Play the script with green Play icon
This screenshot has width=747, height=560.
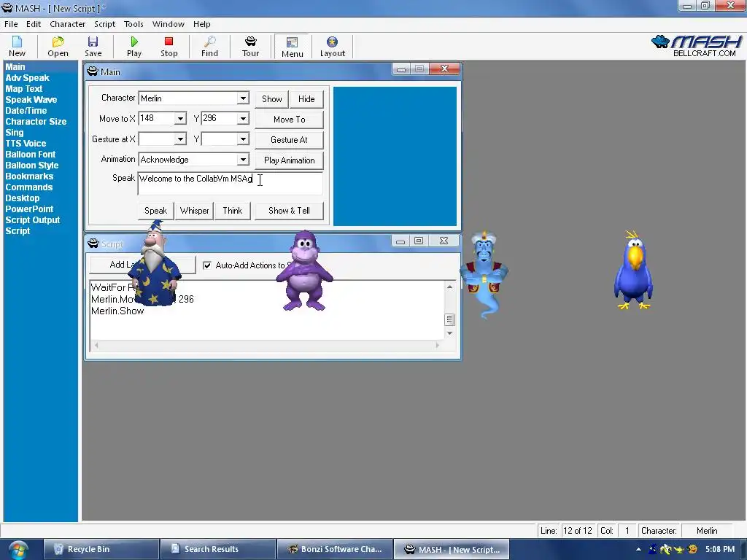[134, 47]
